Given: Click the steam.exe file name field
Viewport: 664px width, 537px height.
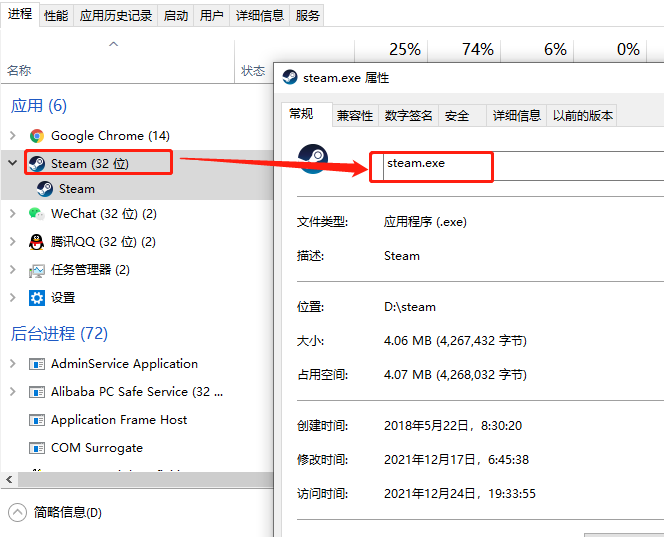Looking at the screenshot, I should (523, 166).
